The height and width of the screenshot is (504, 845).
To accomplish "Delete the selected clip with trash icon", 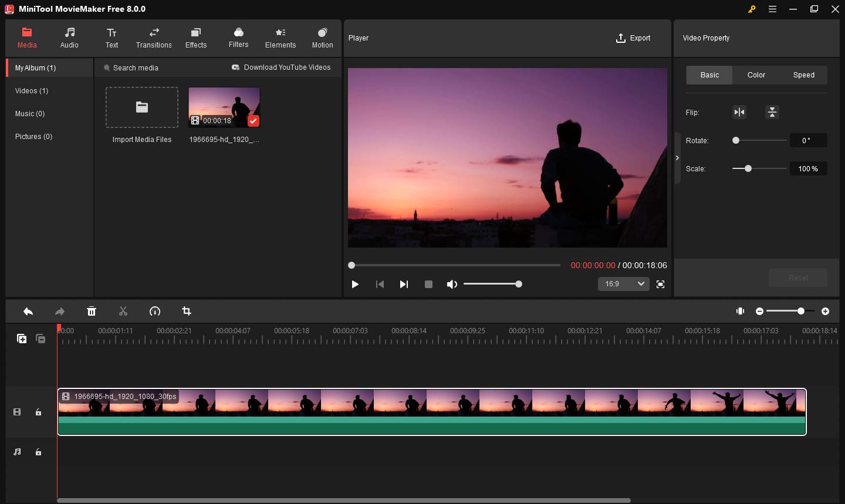I will (92, 312).
